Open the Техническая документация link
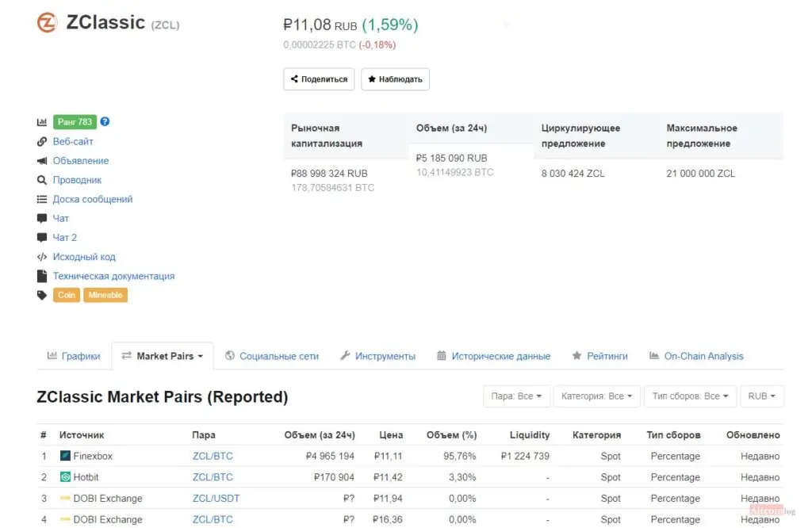This screenshot has height=528, width=812. point(113,276)
